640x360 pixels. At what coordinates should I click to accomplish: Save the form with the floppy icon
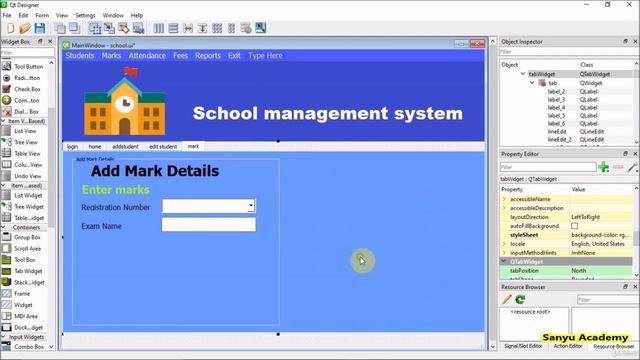[x=40, y=28]
